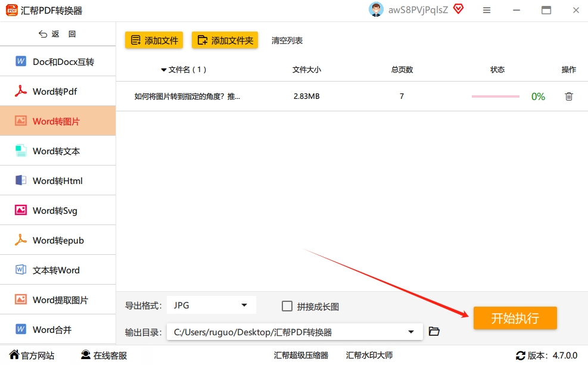Click the Word转图片 image icon
The width and height of the screenshot is (588, 365).
point(21,121)
